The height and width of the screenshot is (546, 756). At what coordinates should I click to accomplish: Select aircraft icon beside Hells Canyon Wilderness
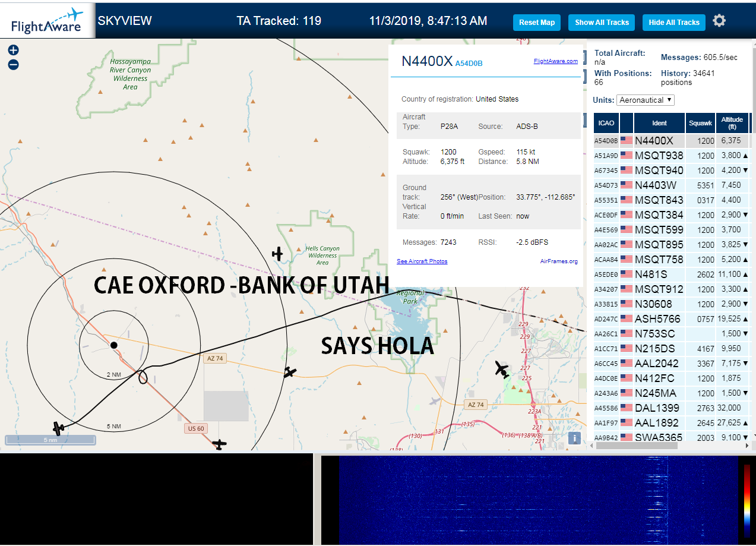(277, 254)
